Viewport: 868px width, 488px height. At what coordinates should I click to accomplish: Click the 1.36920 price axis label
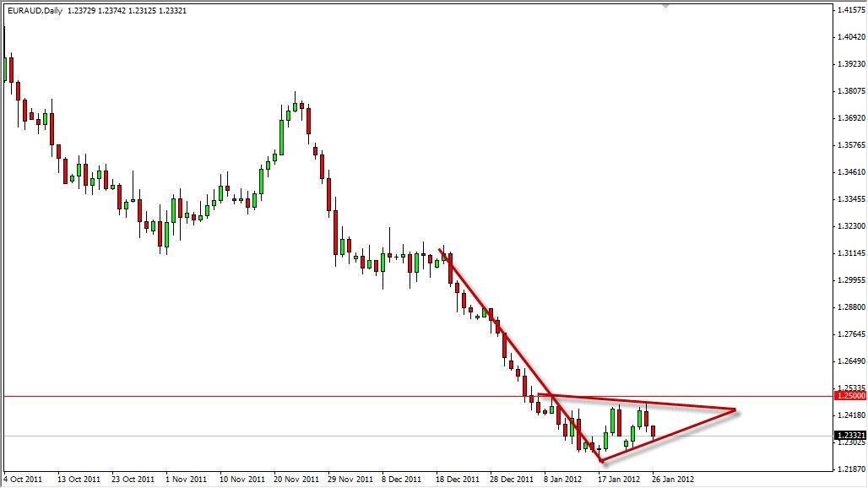coord(851,118)
